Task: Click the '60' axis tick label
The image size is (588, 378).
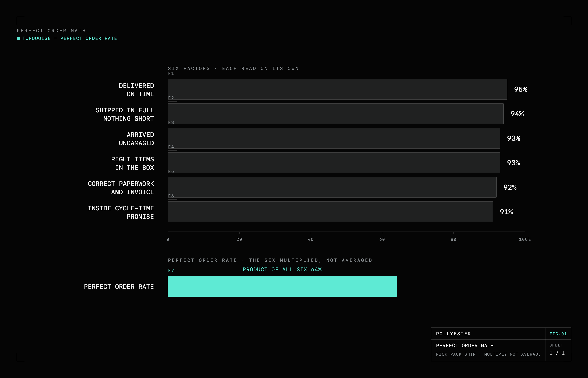Action: (382, 239)
